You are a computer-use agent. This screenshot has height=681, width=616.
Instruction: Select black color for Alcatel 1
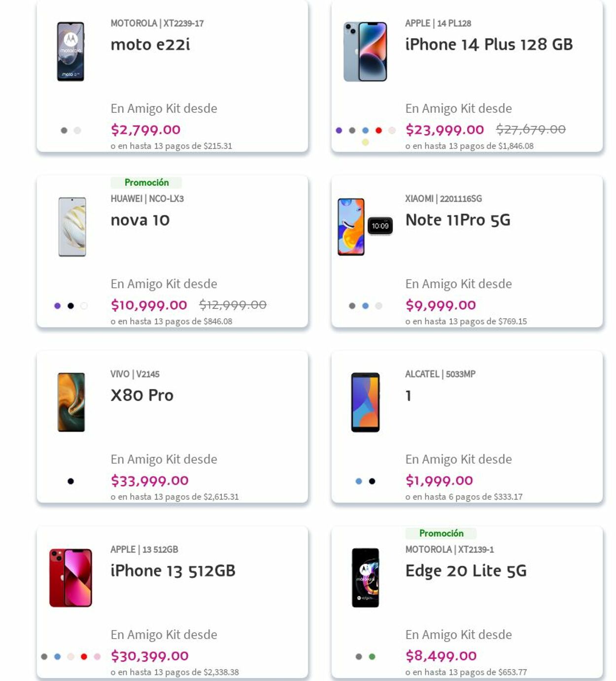tap(372, 481)
